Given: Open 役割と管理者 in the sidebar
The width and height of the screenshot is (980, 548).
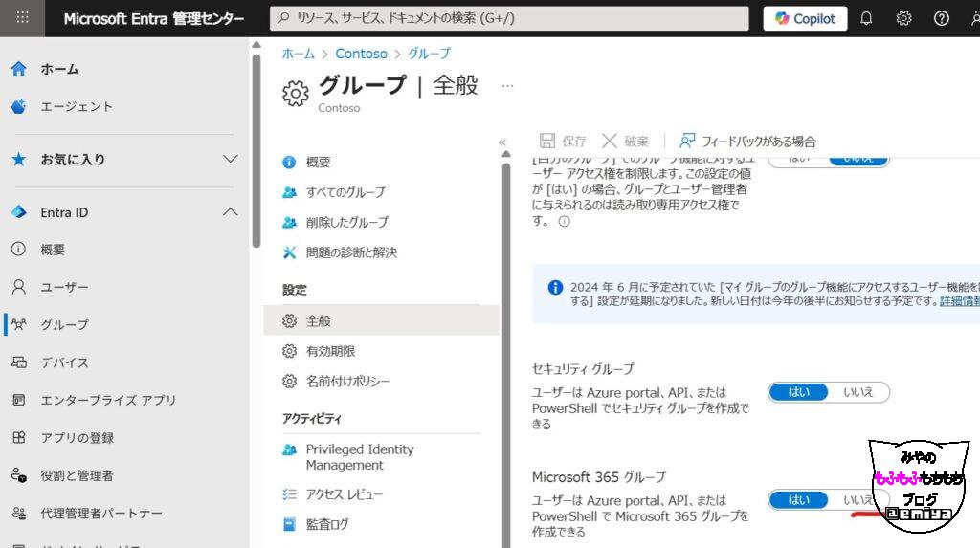Looking at the screenshot, I should [x=77, y=475].
